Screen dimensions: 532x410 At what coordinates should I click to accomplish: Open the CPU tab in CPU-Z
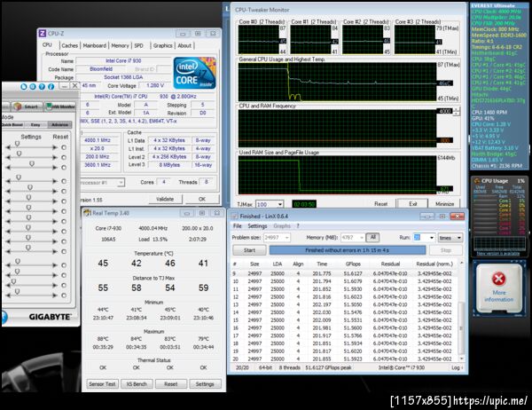(48, 45)
